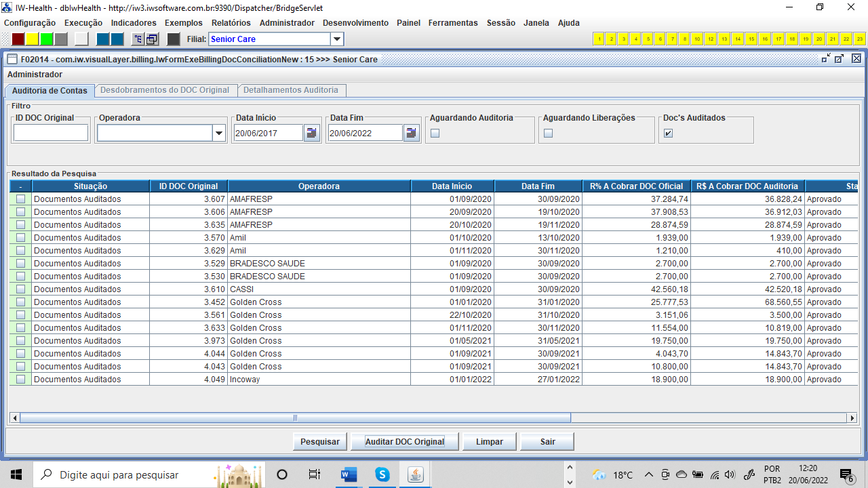Click the cascading windows toolbar icon
The height and width of the screenshot is (488, 868).
click(152, 39)
